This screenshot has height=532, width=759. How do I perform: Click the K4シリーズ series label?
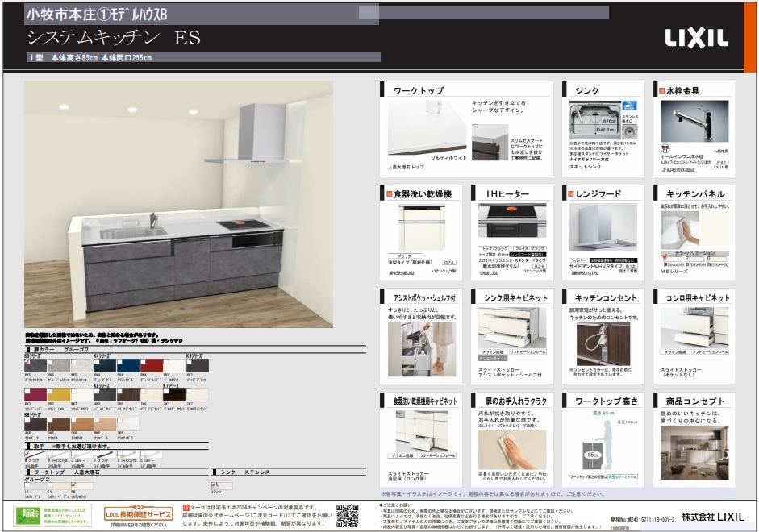(x=102, y=355)
